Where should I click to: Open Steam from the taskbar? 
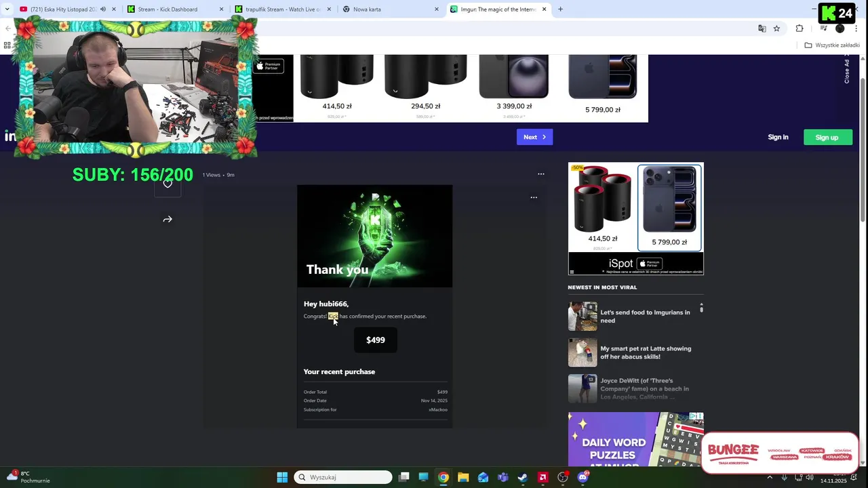[523, 477]
